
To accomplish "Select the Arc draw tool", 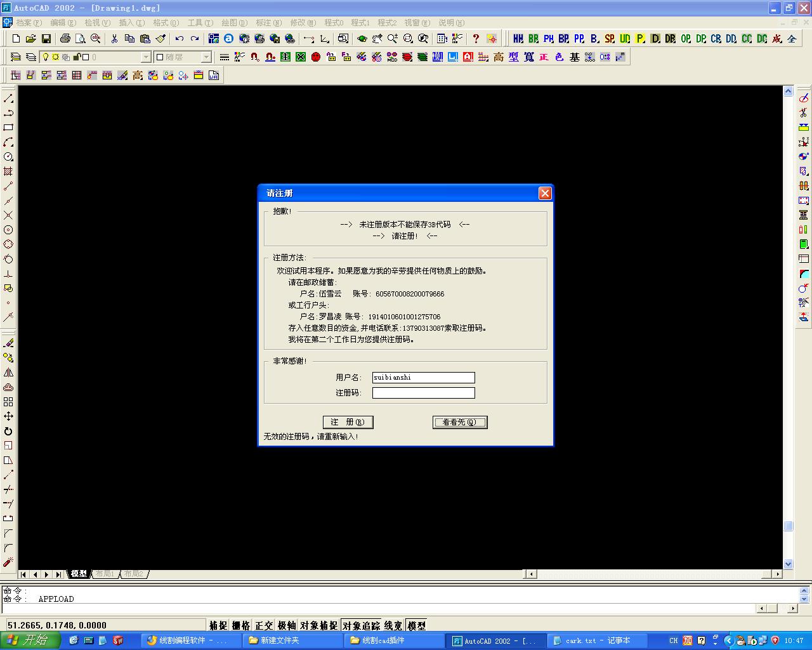I will coord(8,142).
